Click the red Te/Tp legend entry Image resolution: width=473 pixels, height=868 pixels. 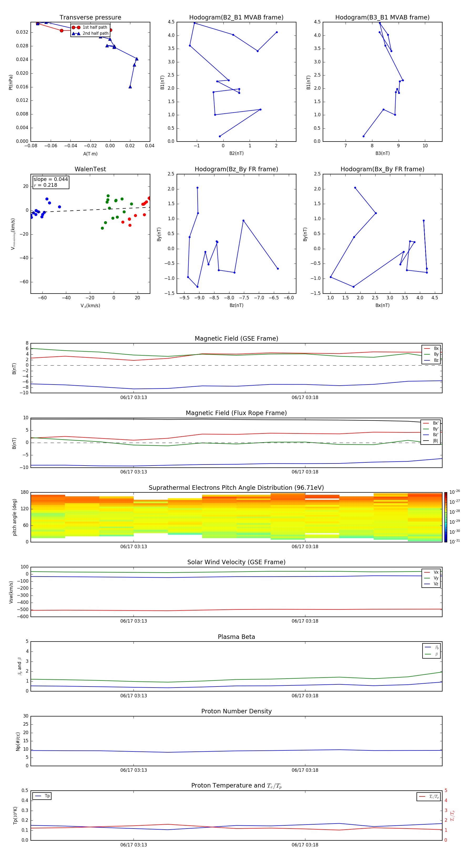(x=429, y=796)
